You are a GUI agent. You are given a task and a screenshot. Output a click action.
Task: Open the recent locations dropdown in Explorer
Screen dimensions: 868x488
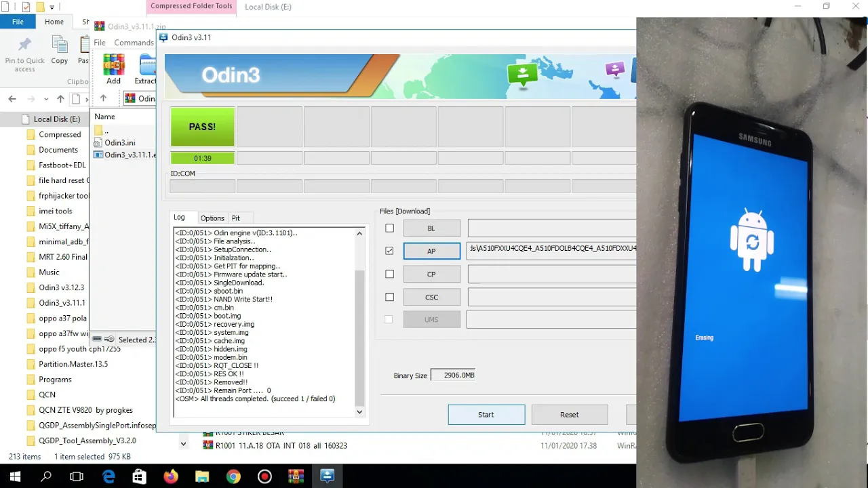point(46,99)
